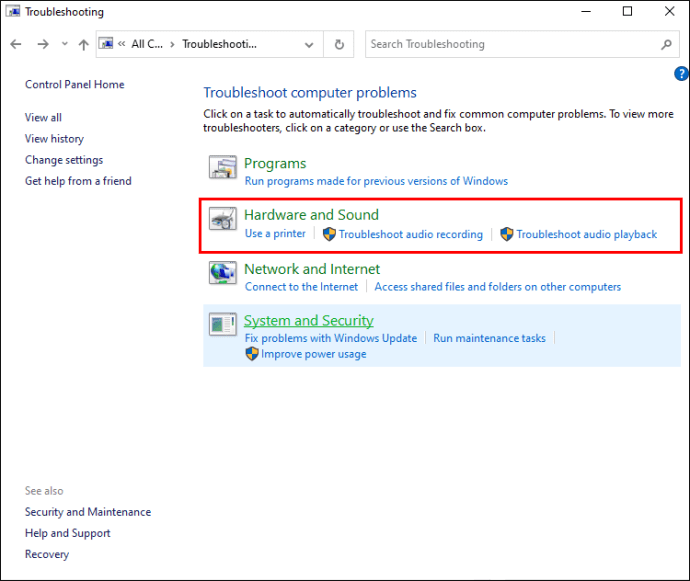This screenshot has width=690, height=581.
Task: Click the System and Security icon
Action: (223, 324)
